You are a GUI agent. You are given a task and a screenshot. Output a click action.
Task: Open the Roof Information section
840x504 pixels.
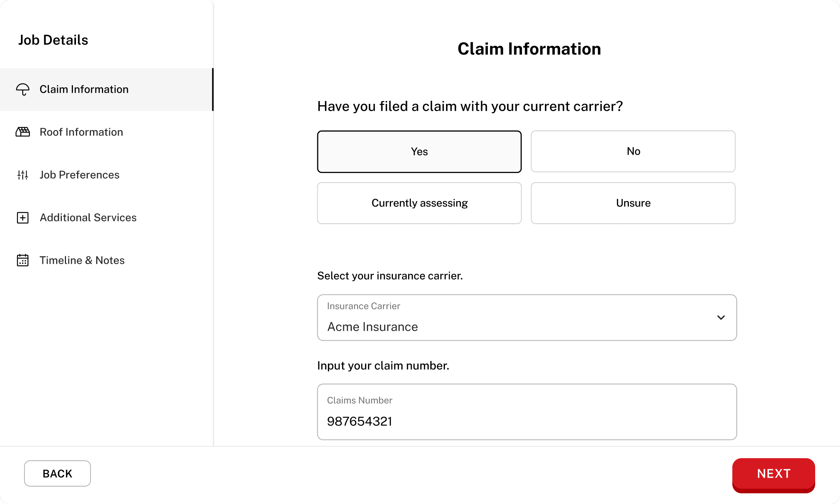81,132
